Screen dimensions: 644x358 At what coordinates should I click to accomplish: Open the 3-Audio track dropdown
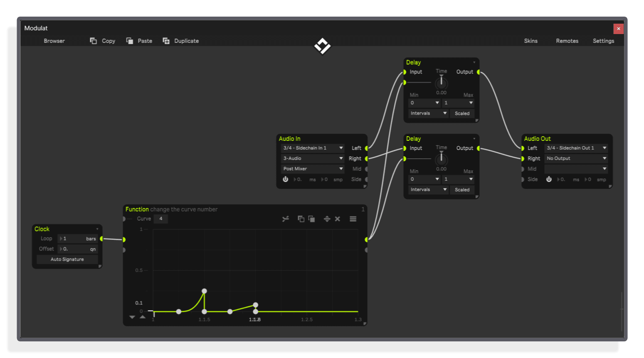click(313, 159)
